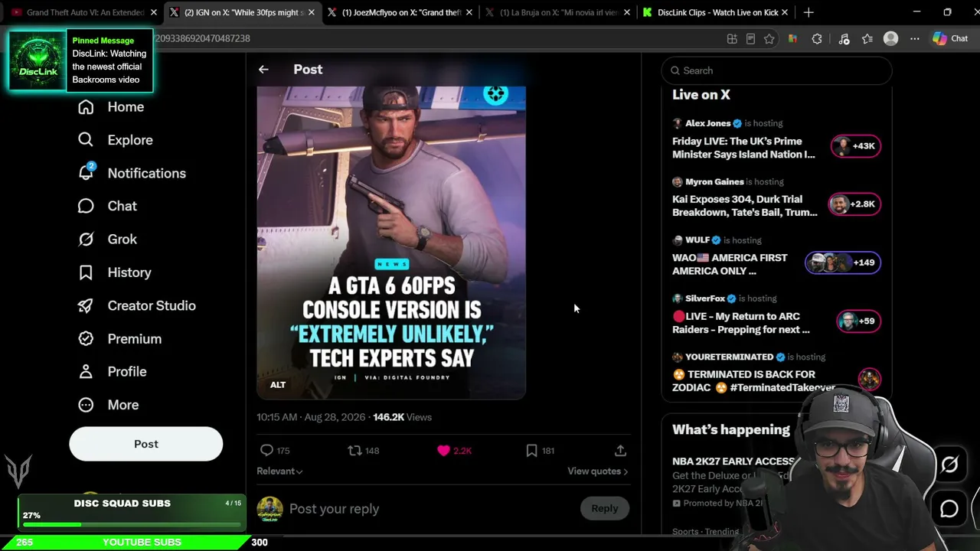980x551 pixels.
Task: Open Copilot Chat in the browser toolbar
Action: click(x=950, y=39)
